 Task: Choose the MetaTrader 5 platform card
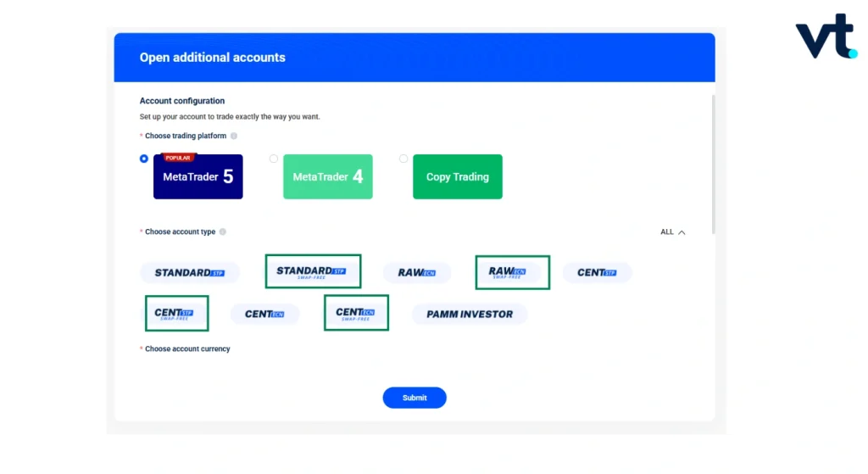click(198, 176)
